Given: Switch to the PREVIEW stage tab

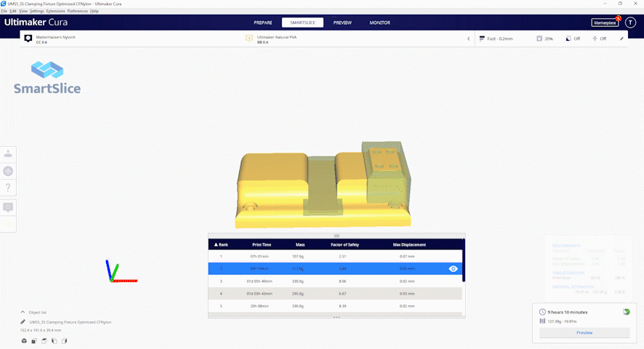Looking at the screenshot, I should 342,23.
